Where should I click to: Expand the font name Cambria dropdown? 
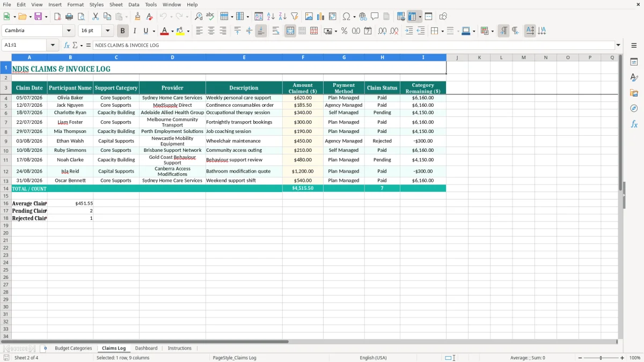[x=69, y=31]
